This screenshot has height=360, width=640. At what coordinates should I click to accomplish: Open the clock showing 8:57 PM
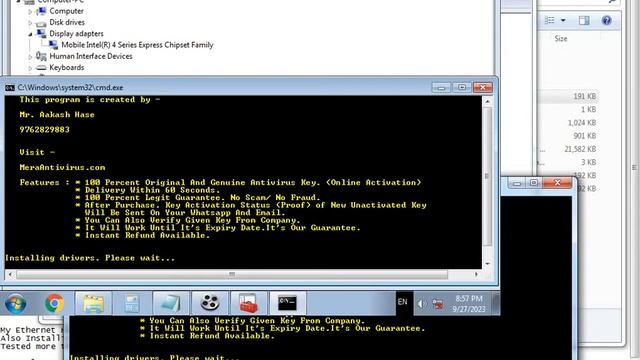click(x=469, y=304)
